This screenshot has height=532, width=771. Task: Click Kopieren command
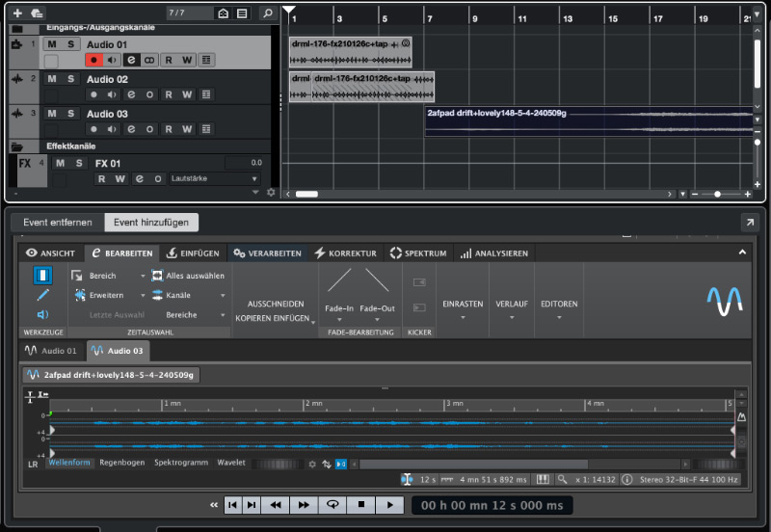pos(254,318)
